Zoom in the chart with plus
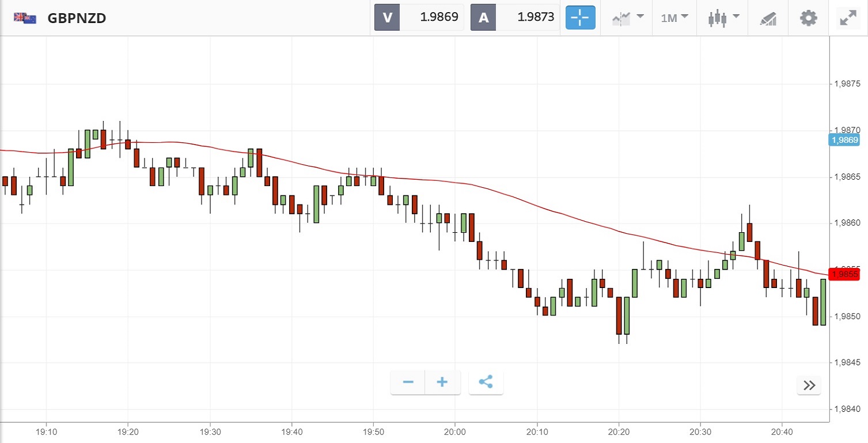868x443 pixels. (x=442, y=382)
